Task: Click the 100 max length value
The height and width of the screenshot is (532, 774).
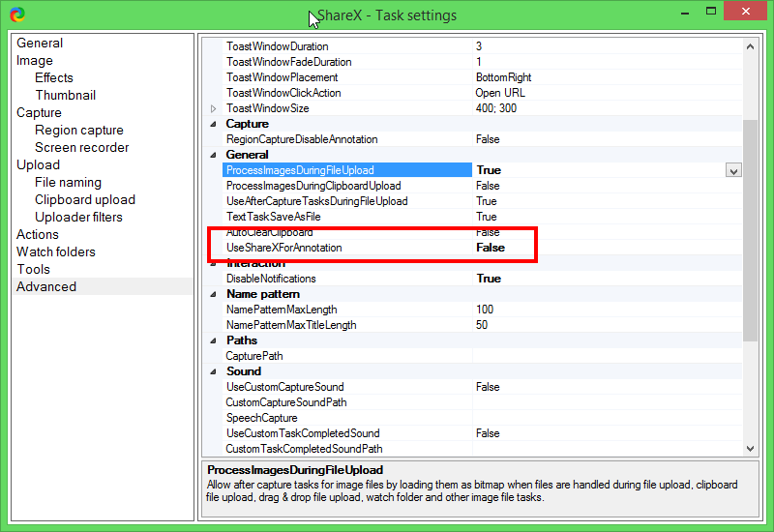Action: [x=485, y=310]
